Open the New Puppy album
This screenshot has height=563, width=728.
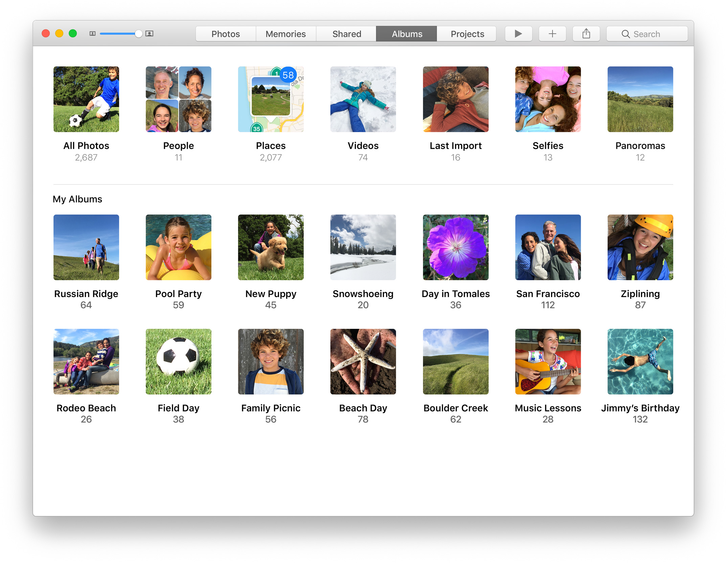(x=271, y=247)
